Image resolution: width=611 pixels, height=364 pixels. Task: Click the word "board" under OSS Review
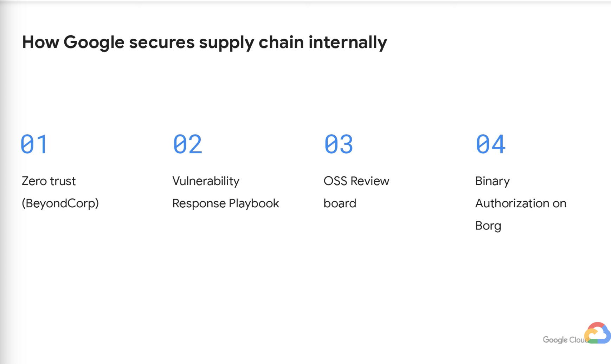tap(340, 203)
